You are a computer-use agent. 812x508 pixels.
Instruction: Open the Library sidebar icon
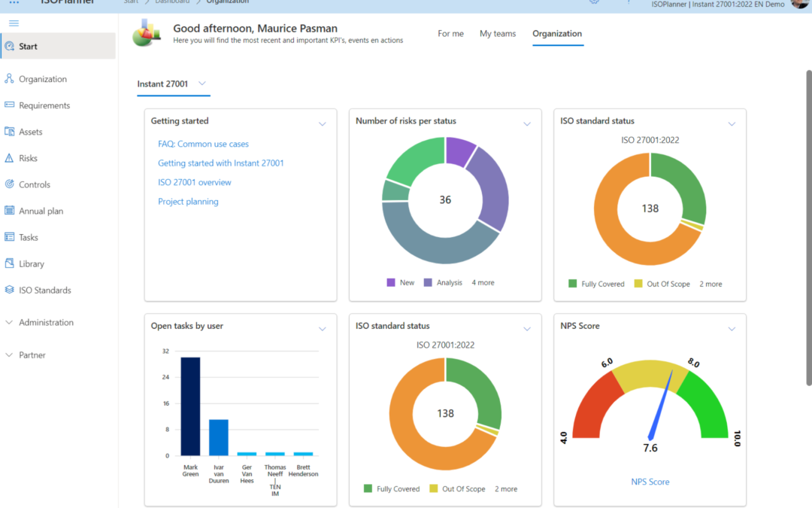[x=9, y=263]
